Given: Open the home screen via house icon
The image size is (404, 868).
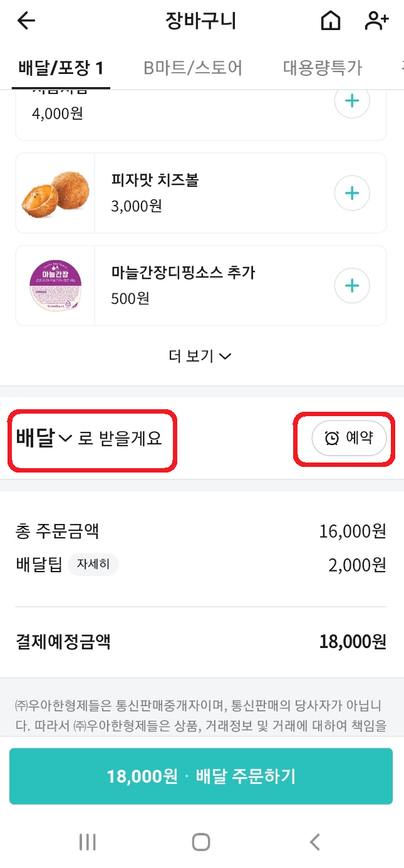Looking at the screenshot, I should click(330, 21).
